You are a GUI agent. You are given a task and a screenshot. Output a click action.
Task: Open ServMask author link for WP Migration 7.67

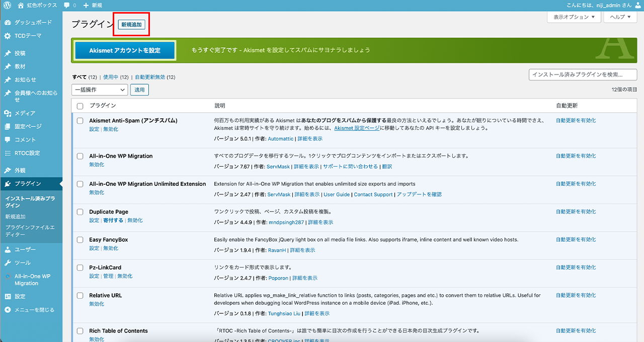(278, 166)
